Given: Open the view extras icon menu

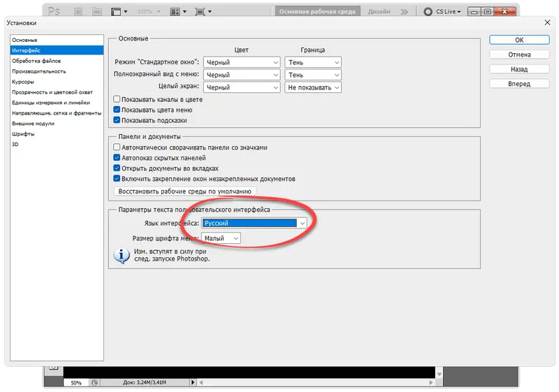Looking at the screenshot, I should click(119, 11).
